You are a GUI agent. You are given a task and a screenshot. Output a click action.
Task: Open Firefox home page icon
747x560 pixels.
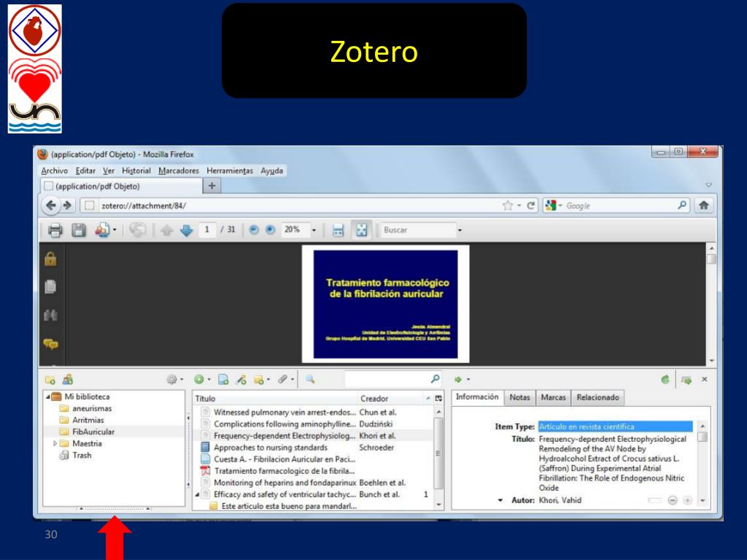point(704,206)
